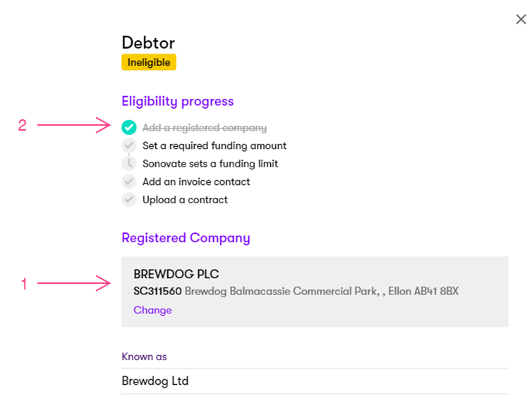Click the check icon beside funding amount step

128,146
